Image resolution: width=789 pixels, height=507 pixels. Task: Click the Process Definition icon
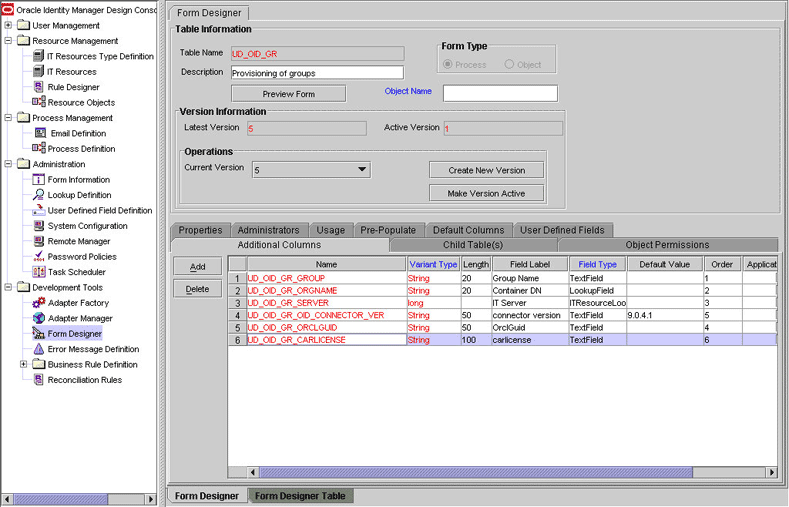click(x=38, y=148)
